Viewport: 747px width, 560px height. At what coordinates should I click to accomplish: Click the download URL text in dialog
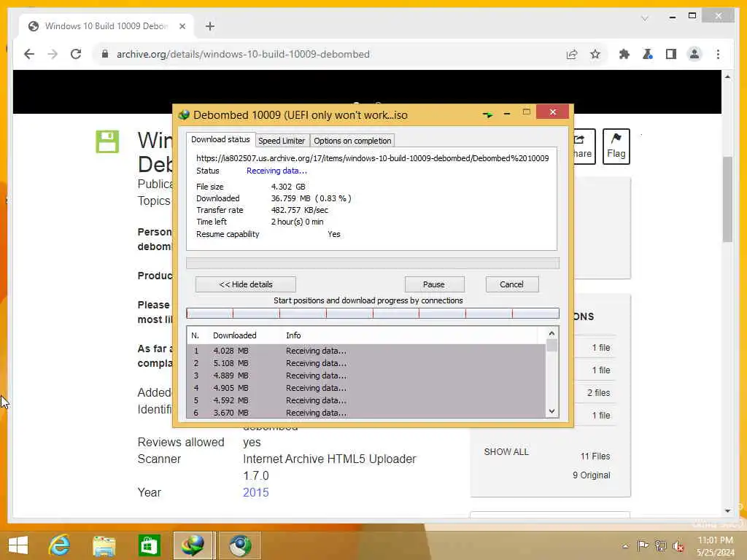click(372, 158)
